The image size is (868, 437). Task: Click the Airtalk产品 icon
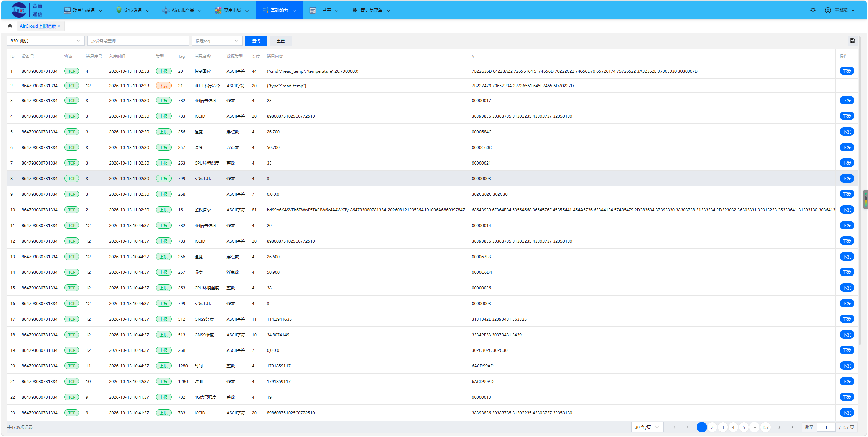166,10
